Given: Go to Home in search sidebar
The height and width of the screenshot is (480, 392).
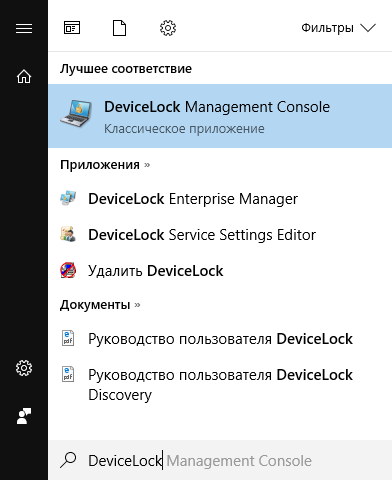Looking at the screenshot, I should pos(24,76).
